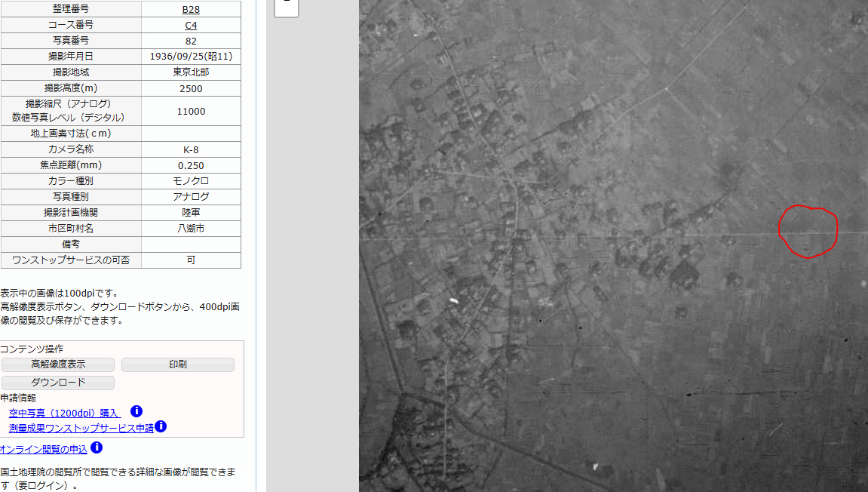Click the 写真番号 value 82
This screenshot has height=492, width=868.
coord(191,41)
